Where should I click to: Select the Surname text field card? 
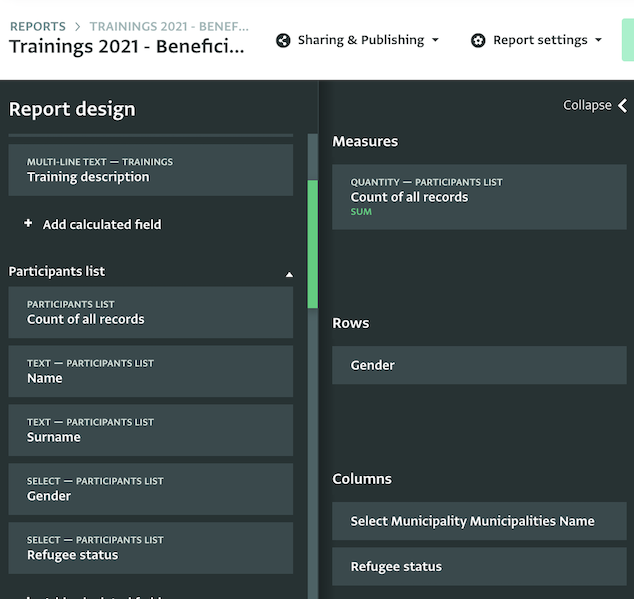pos(151,430)
